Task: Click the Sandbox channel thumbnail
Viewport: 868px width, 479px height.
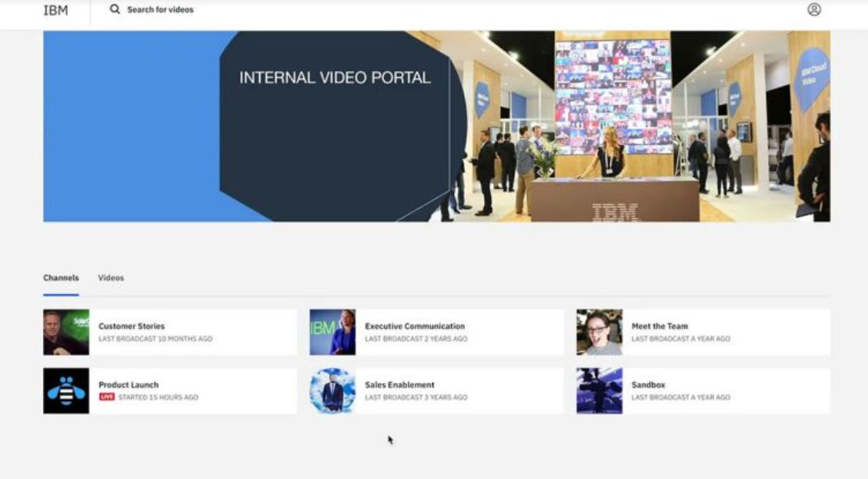Action: pos(599,391)
